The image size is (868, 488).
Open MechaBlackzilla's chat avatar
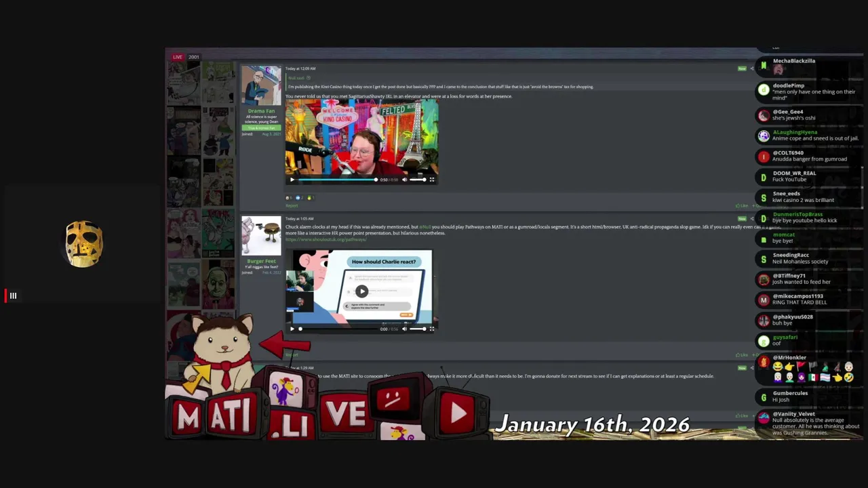(x=764, y=66)
